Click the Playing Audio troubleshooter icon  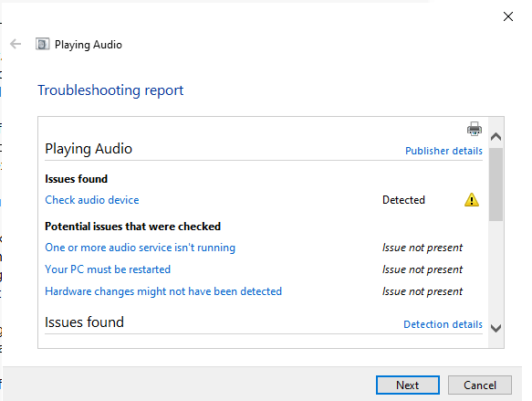tap(42, 44)
